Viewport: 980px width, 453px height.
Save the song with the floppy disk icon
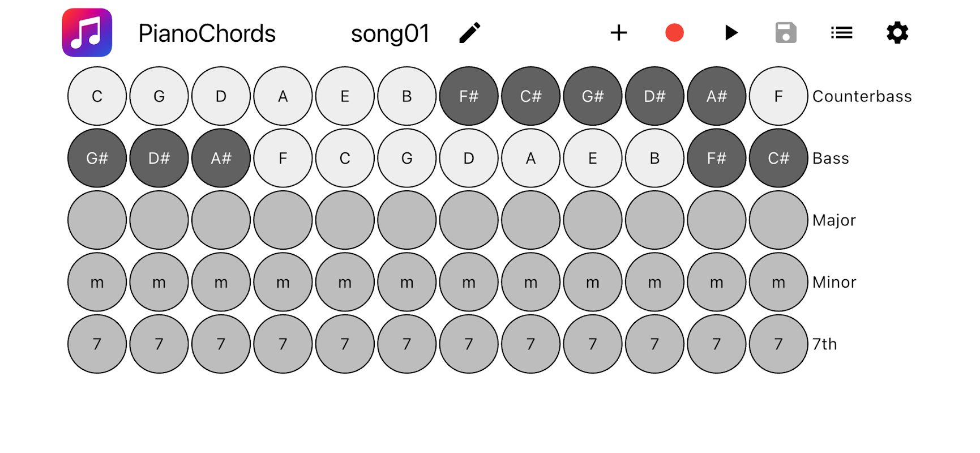786,33
